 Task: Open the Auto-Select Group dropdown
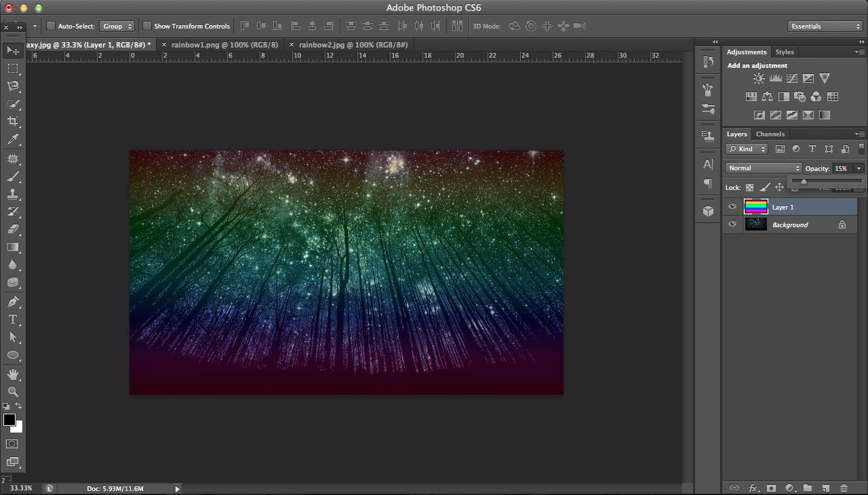click(117, 26)
